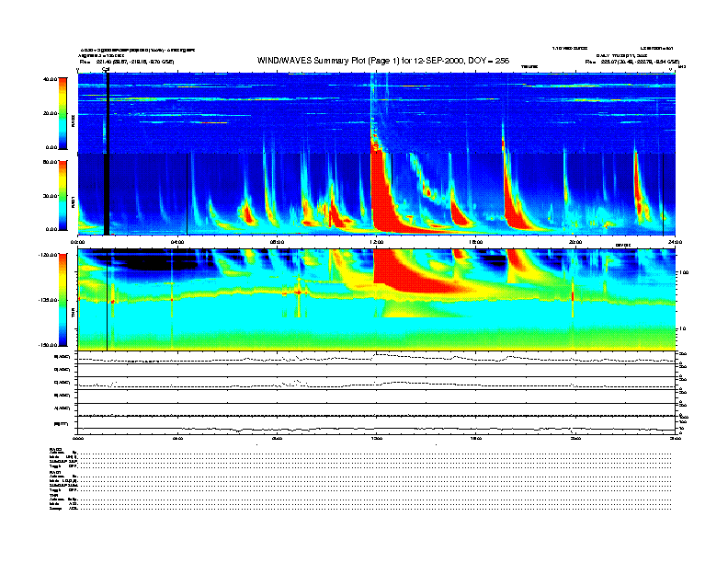This screenshot has width=728, height=563.
Task: Click the -120.00 label on TNR scale
Action: 48,255
